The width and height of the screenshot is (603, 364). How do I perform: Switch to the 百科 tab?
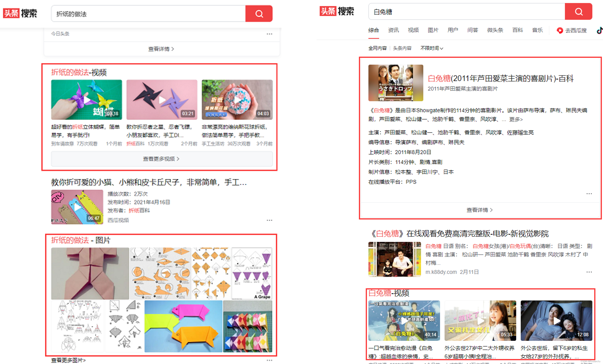click(x=517, y=30)
